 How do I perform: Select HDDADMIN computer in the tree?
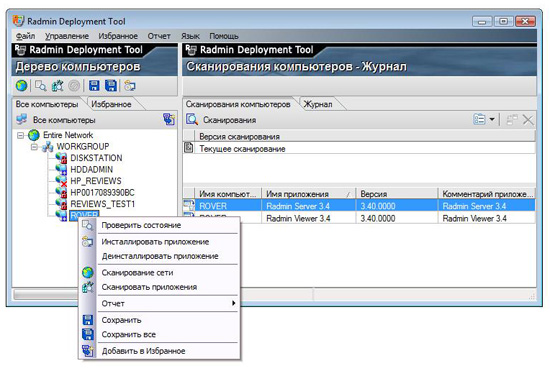pos(92,170)
